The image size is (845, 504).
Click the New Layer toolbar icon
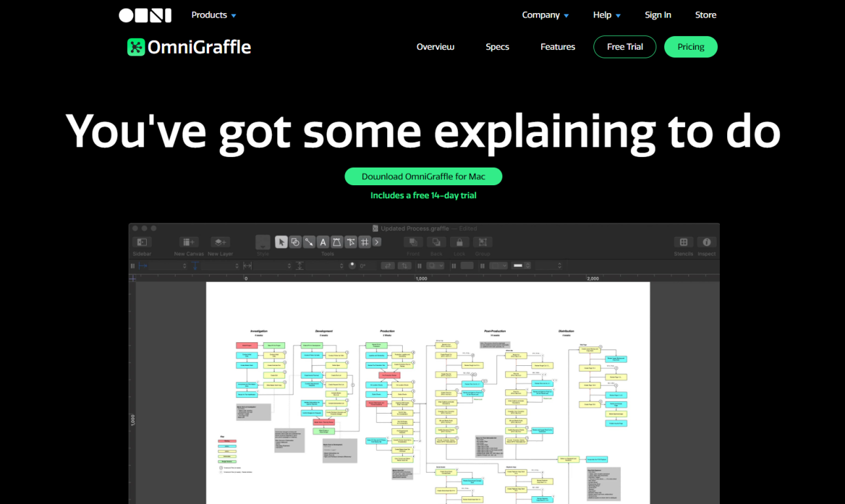221,242
